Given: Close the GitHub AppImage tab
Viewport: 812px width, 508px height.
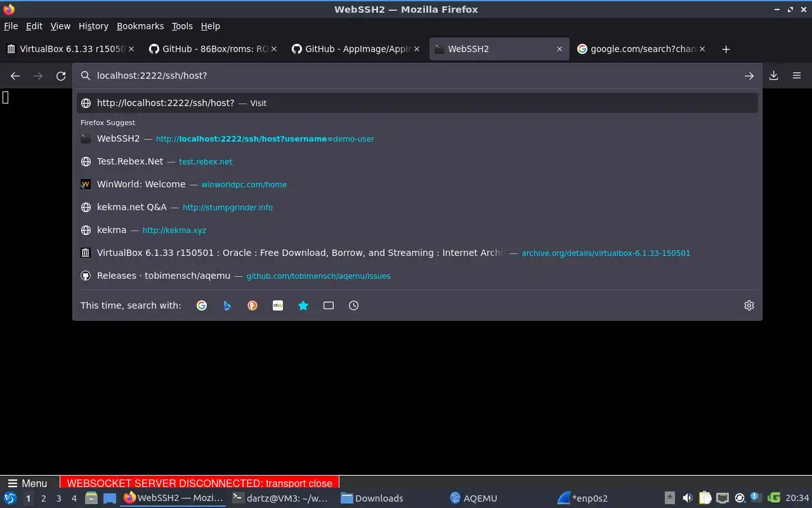Looking at the screenshot, I should click(x=417, y=49).
